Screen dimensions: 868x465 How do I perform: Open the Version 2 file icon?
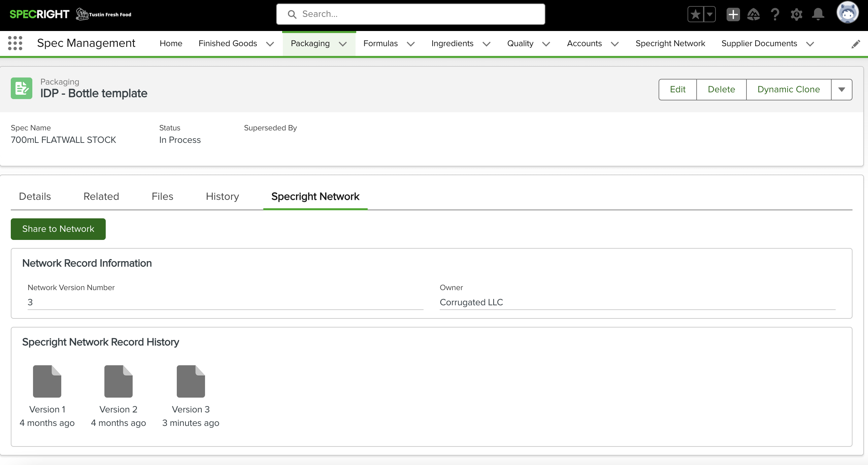click(x=118, y=381)
